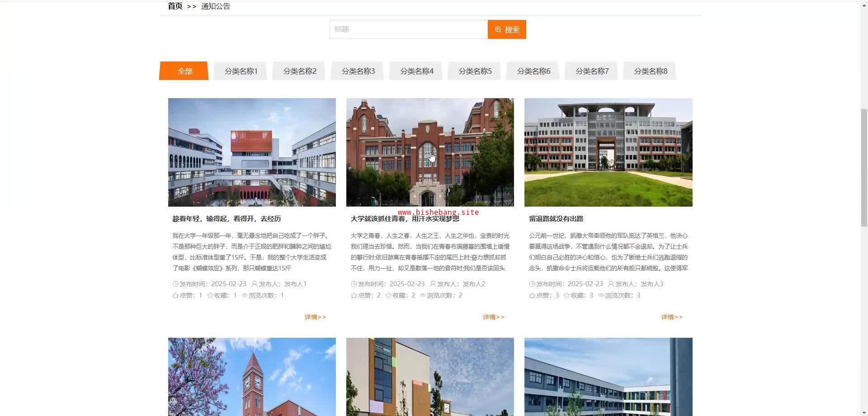Screen dimensions: 868x416
Task: Click the 标题 search input field
Action: pos(409,29)
